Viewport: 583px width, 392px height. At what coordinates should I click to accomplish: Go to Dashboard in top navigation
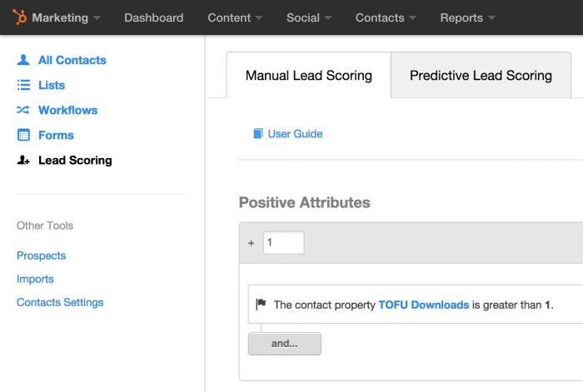[154, 17]
